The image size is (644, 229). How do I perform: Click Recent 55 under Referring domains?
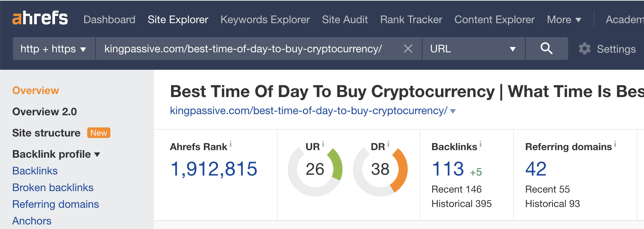548,189
